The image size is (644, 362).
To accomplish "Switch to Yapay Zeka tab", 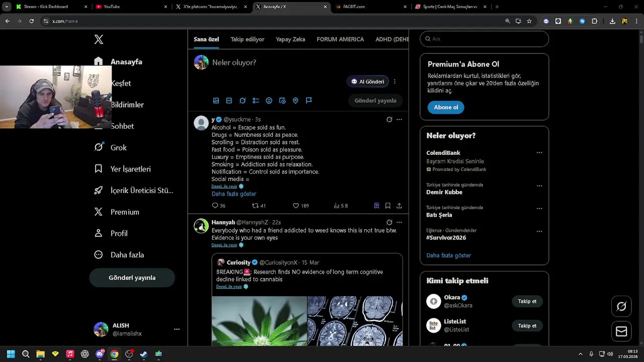I will pyautogui.click(x=290, y=39).
